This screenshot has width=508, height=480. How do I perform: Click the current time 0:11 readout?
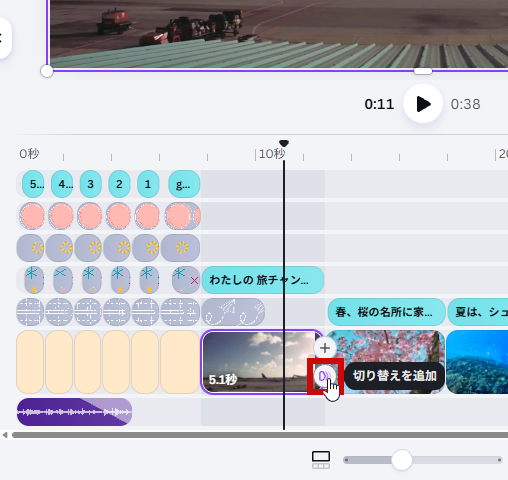[379, 104]
